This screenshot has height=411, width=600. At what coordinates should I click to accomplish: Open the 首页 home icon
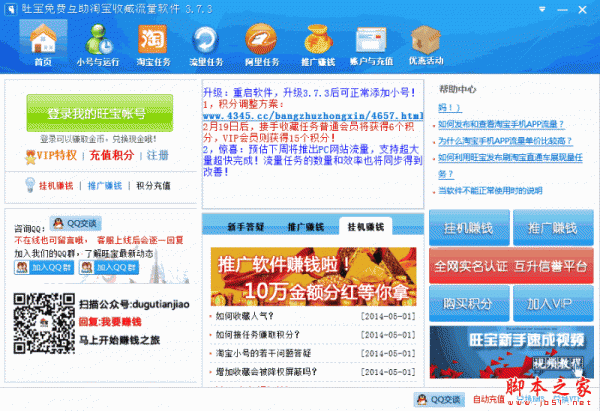[x=43, y=44]
